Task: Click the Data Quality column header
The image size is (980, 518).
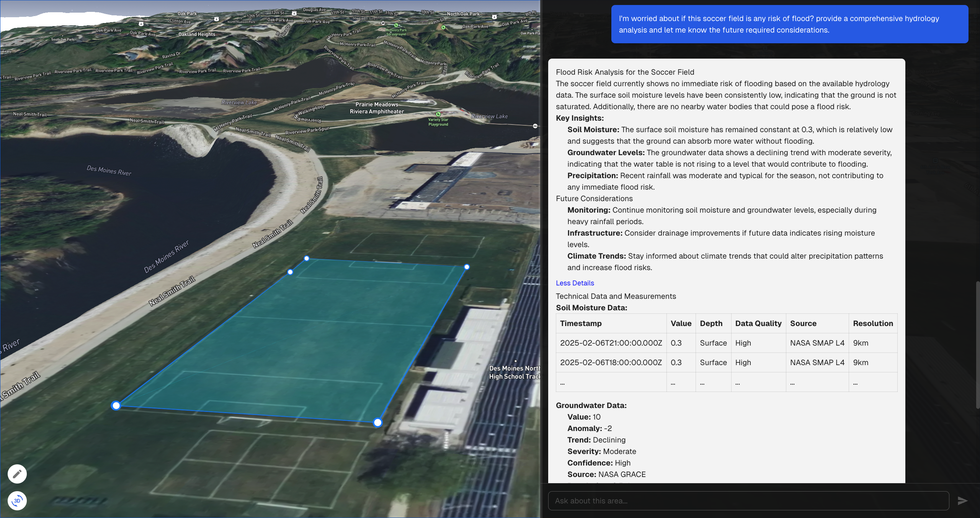Action: [758, 323]
